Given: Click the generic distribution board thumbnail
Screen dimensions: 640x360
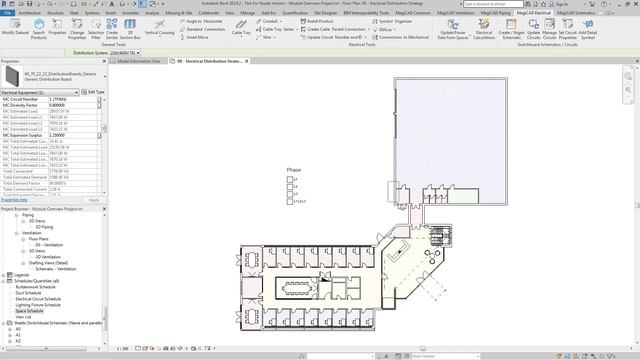Looking at the screenshot, I should tap(12, 76).
